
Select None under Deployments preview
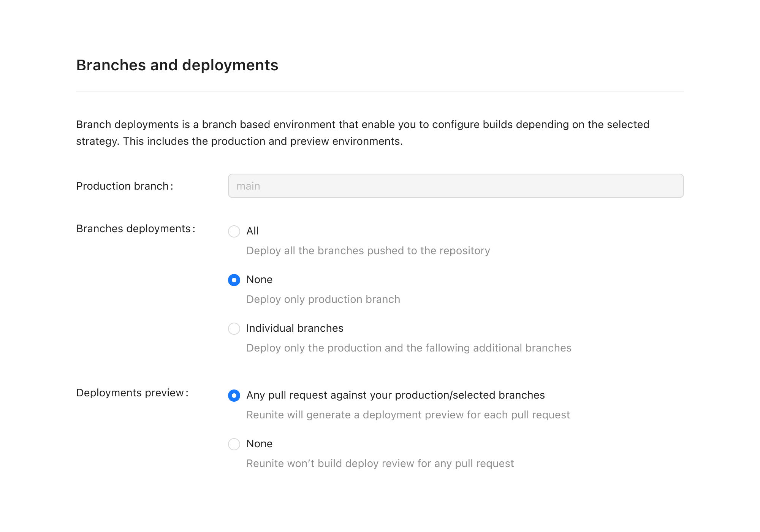pos(234,444)
